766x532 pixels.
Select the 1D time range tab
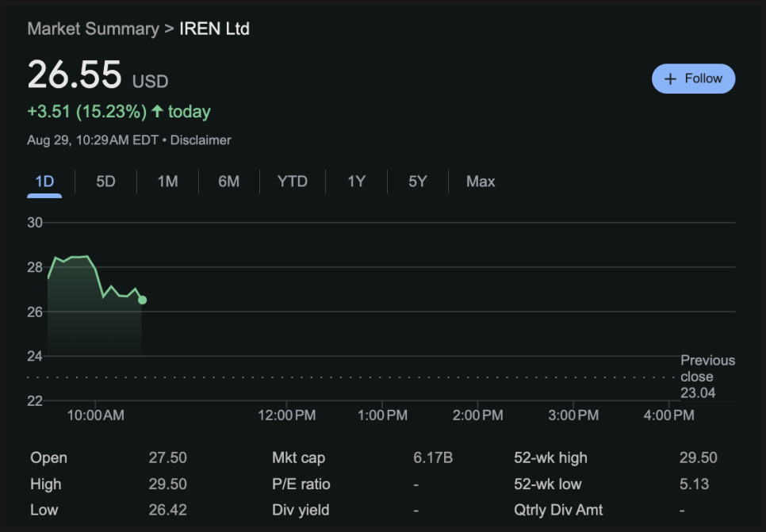[x=44, y=182]
